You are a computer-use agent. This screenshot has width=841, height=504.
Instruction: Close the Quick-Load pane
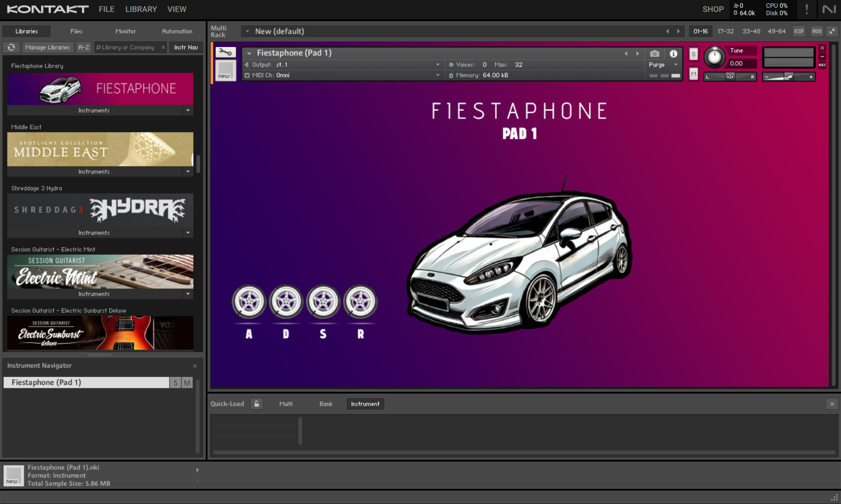click(832, 404)
